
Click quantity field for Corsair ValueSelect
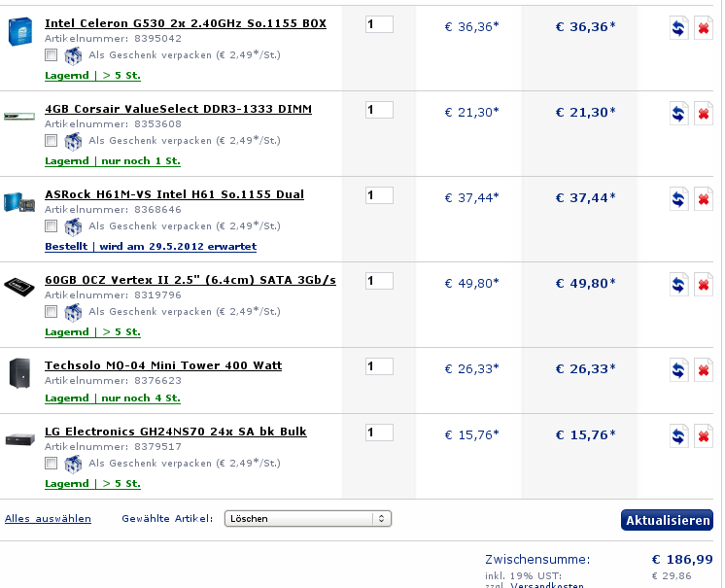pos(379,110)
